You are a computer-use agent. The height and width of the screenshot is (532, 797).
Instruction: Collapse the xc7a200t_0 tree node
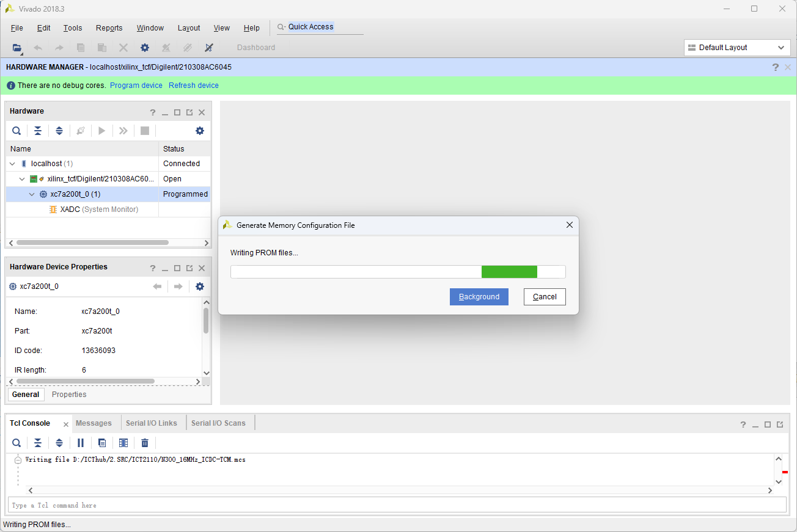click(x=32, y=194)
